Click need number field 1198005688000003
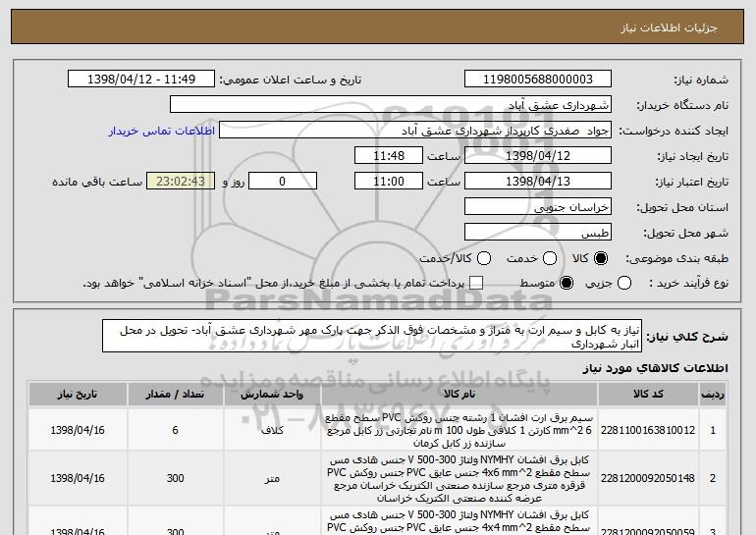 538,80
